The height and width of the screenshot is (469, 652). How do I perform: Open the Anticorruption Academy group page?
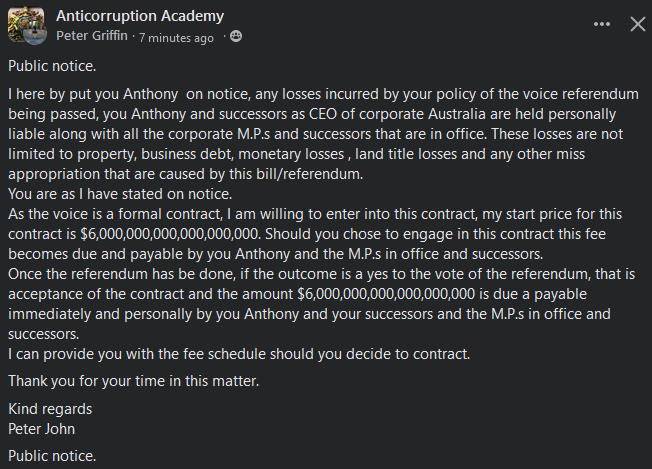(x=140, y=16)
